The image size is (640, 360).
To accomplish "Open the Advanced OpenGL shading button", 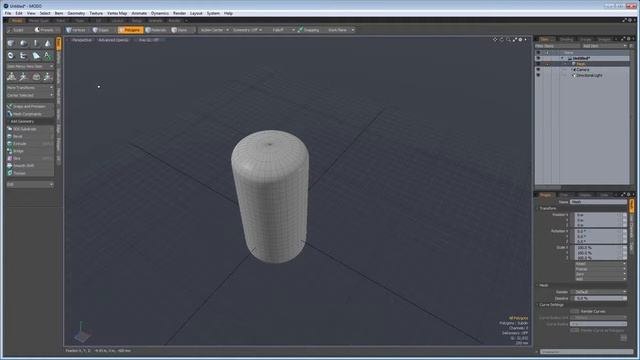I will 113,40.
